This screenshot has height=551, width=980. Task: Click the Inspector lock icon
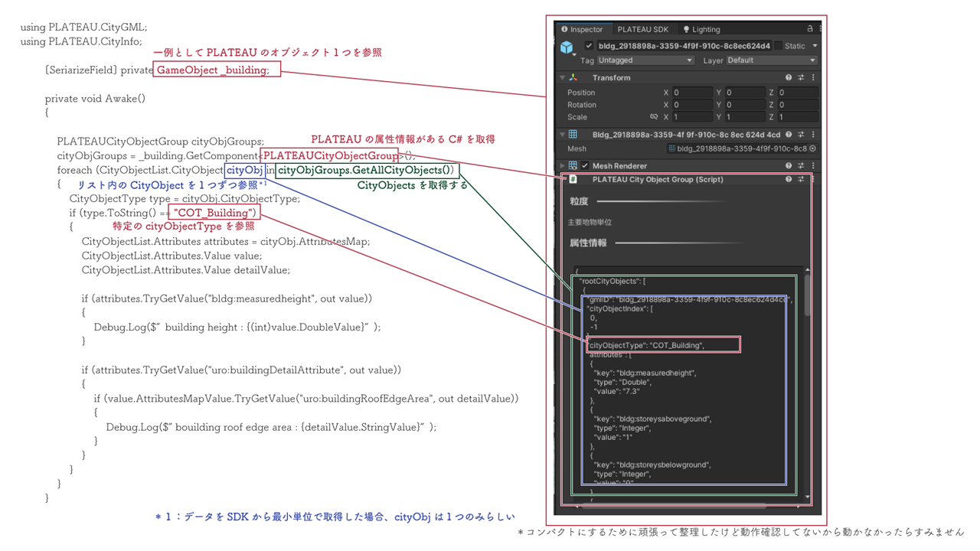(x=809, y=29)
